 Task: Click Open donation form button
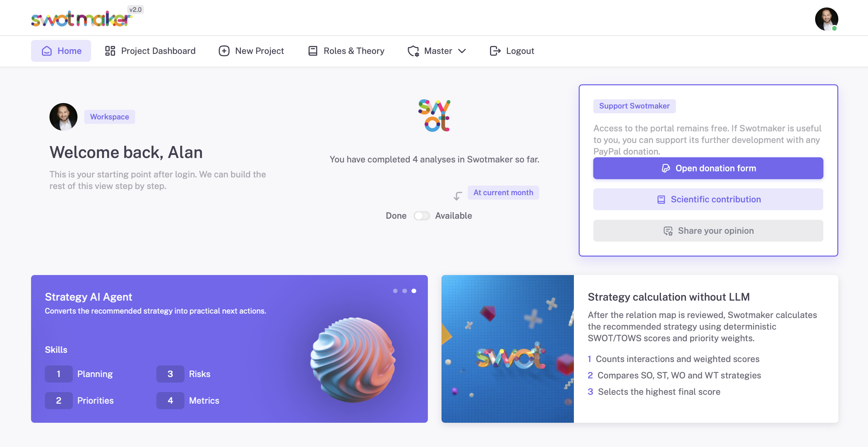coord(708,168)
